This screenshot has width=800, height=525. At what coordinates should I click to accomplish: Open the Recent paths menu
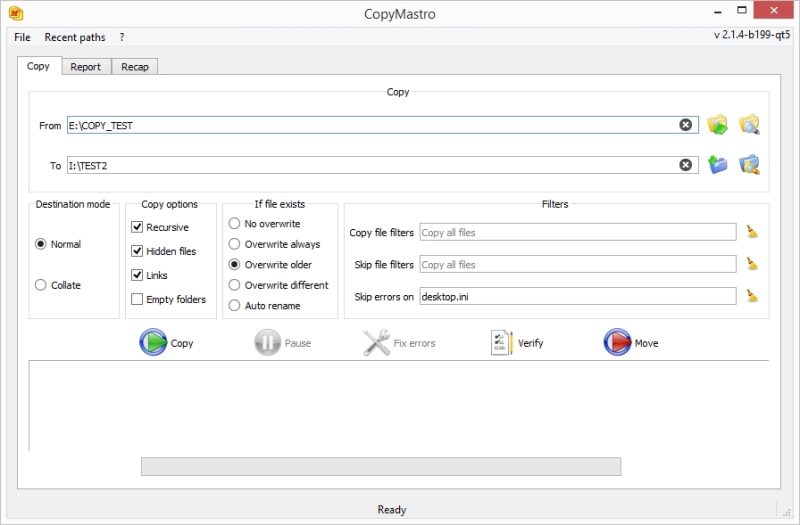click(75, 37)
